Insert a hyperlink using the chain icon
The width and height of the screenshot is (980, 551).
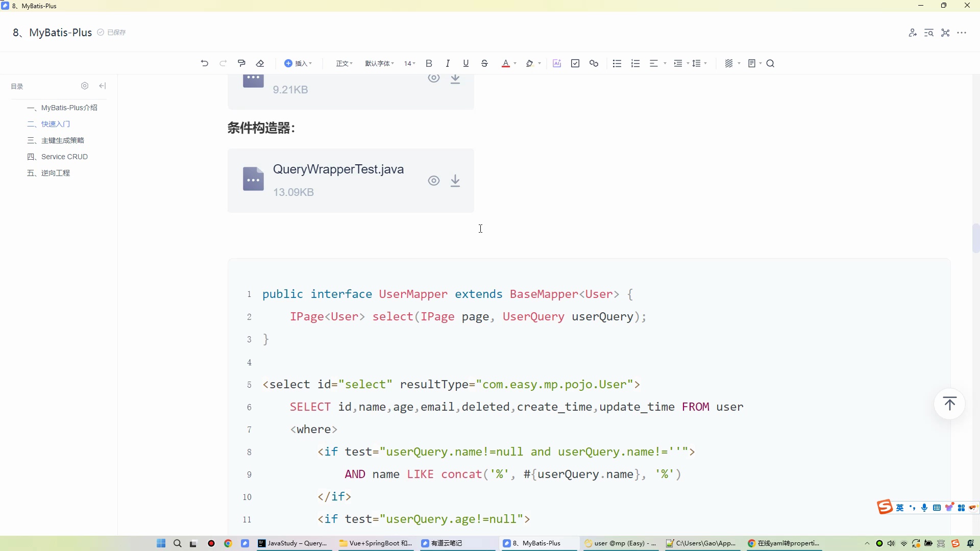(x=594, y=63)
